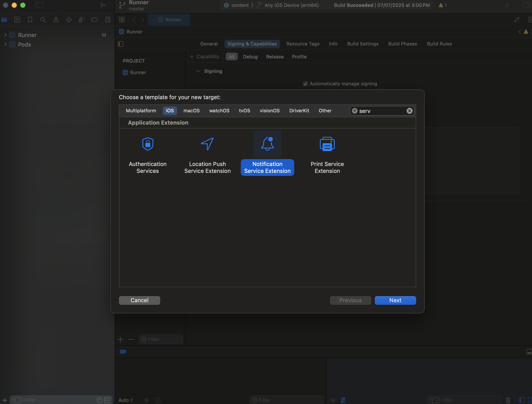532x404 pixels.
Task: Click the targets Filter field
Action: 161,339
